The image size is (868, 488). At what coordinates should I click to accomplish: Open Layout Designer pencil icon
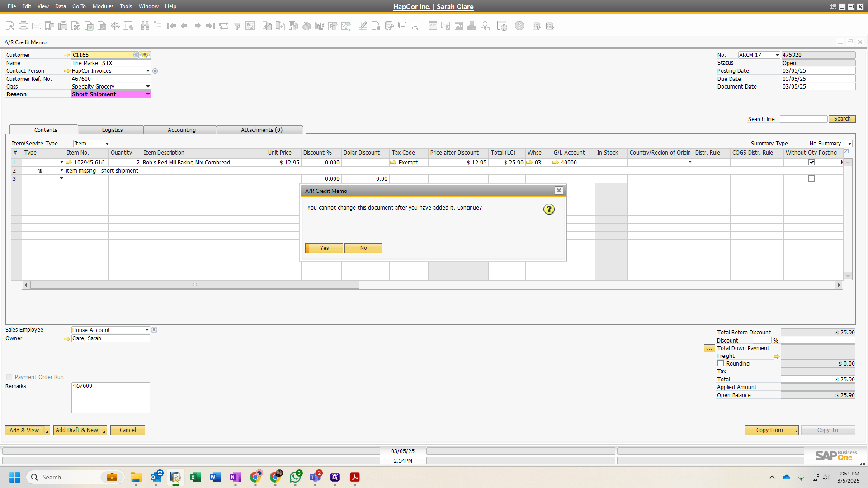[x=363, y=26]
